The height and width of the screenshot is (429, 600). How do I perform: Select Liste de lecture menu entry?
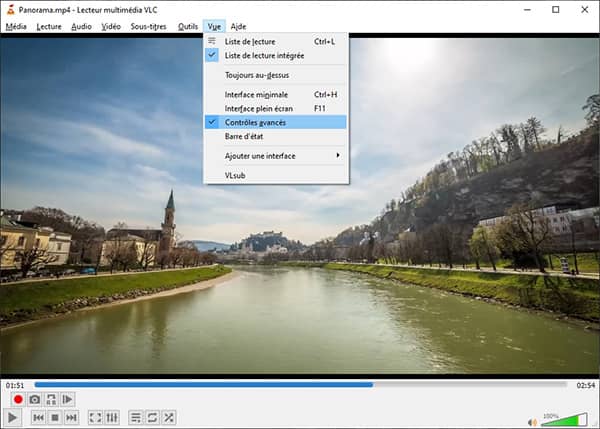[276, 41]
